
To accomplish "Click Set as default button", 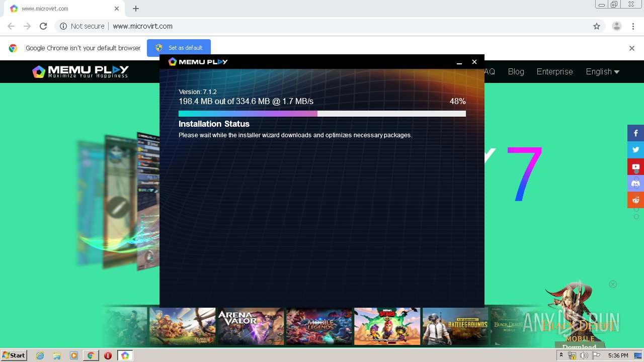I will (x=179, y=48).
